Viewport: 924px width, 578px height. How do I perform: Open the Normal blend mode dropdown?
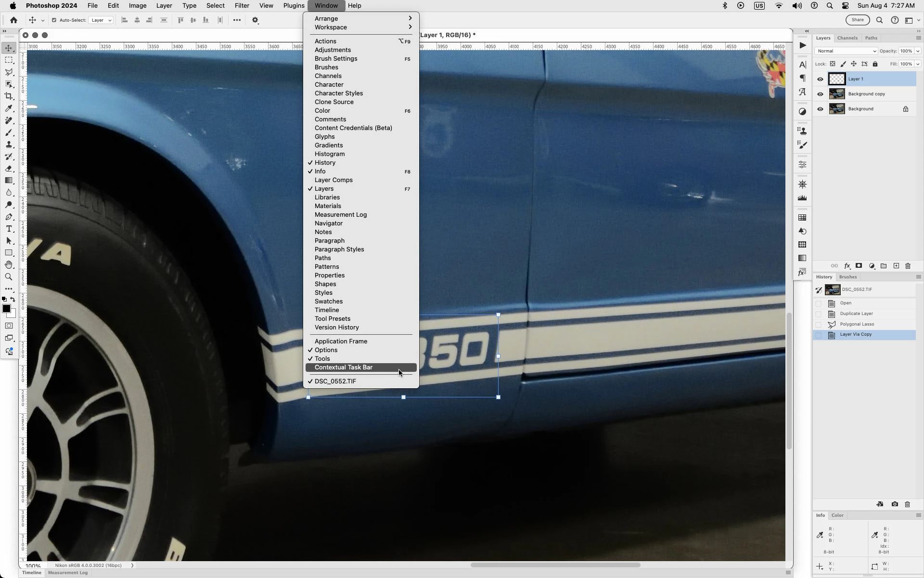coord(846,51)
